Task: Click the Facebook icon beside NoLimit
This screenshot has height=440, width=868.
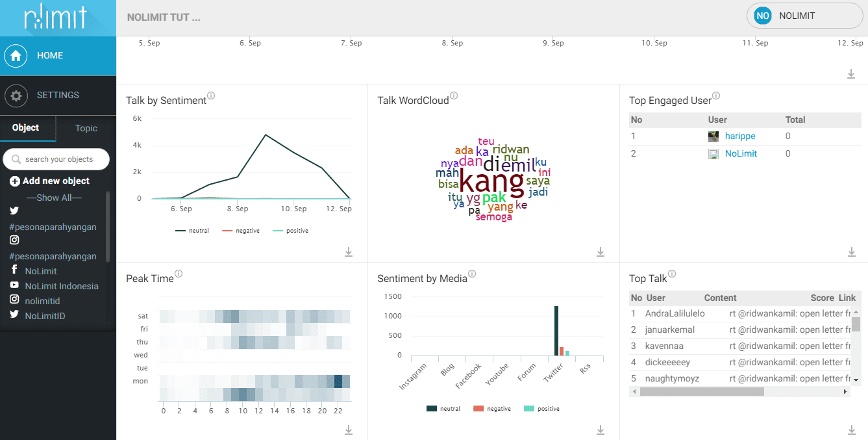Action: (x=14, y=270)
